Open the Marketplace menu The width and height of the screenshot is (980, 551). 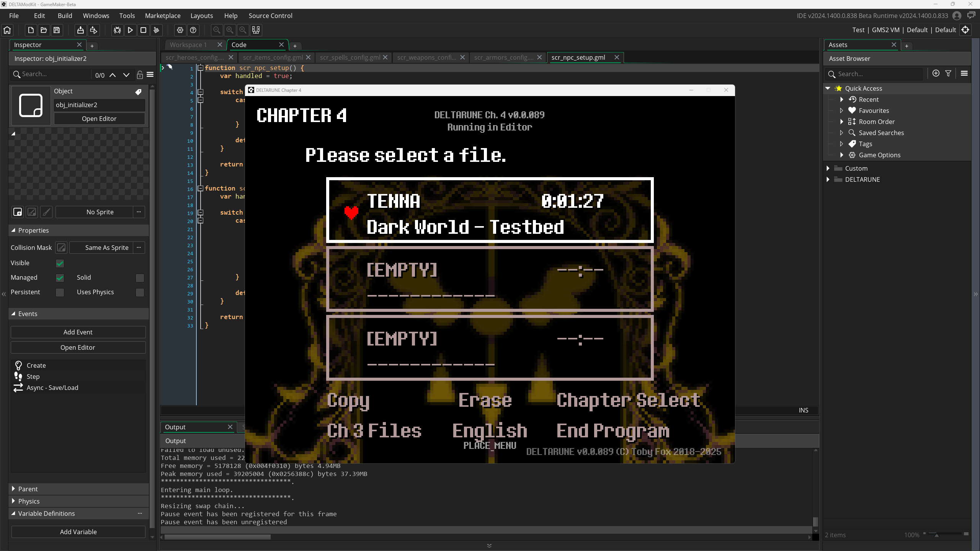(x=163, y=16)
